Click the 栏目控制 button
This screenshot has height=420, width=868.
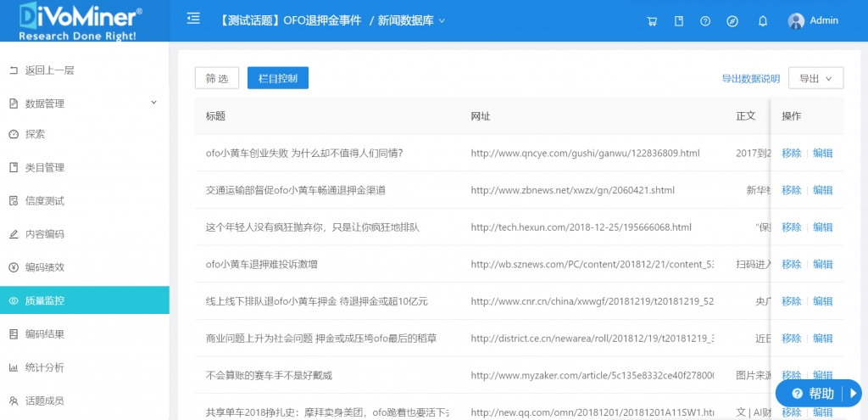point(278,78)
